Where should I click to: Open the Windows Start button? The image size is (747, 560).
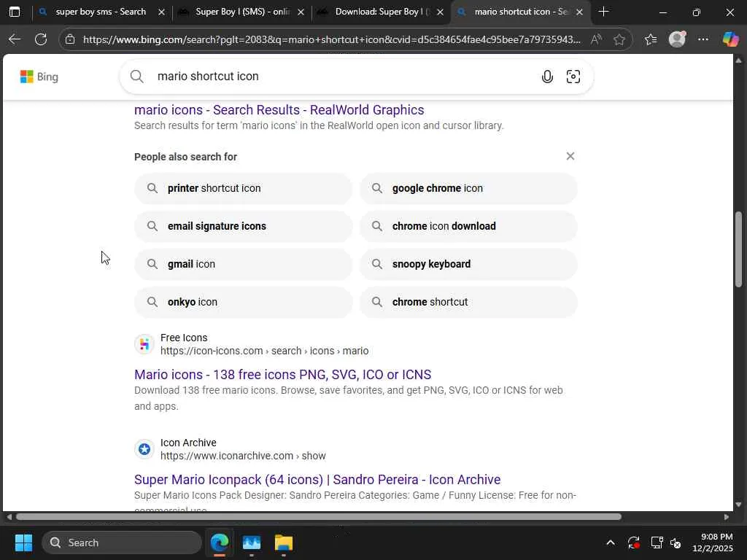23,542
